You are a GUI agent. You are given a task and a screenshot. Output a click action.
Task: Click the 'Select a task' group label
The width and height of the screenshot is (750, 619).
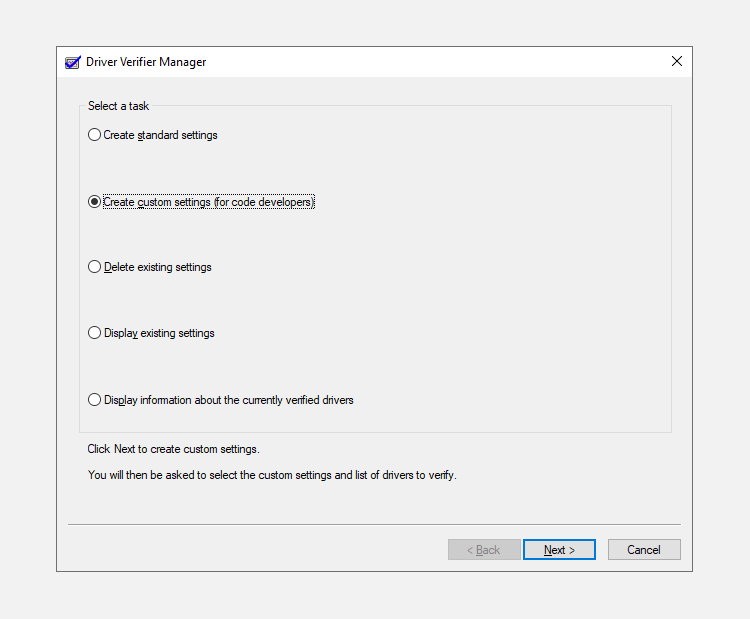(118, 106)
